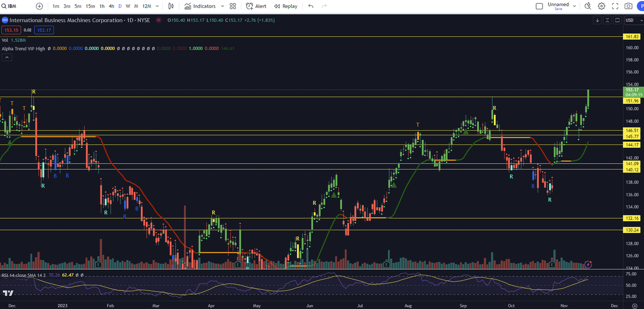Click the market status indicator icon

pyautogui.click(x=158, y=20)
